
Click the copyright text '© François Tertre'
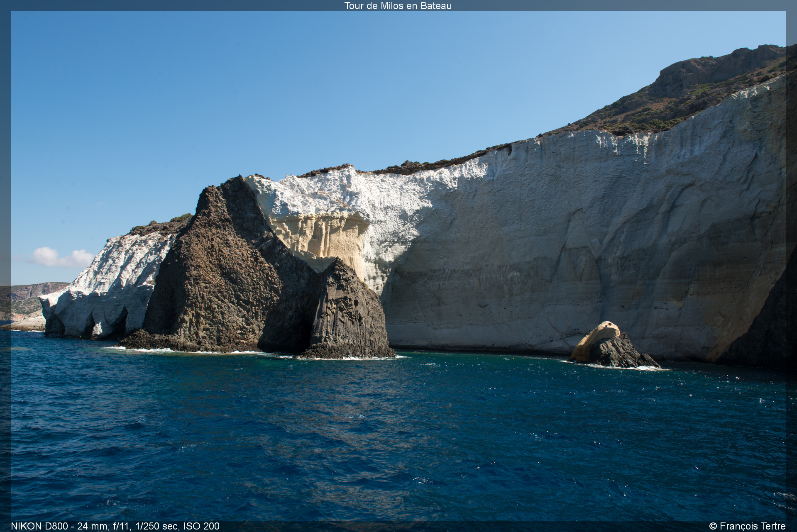pyautogui.click(x=747, y=526)
